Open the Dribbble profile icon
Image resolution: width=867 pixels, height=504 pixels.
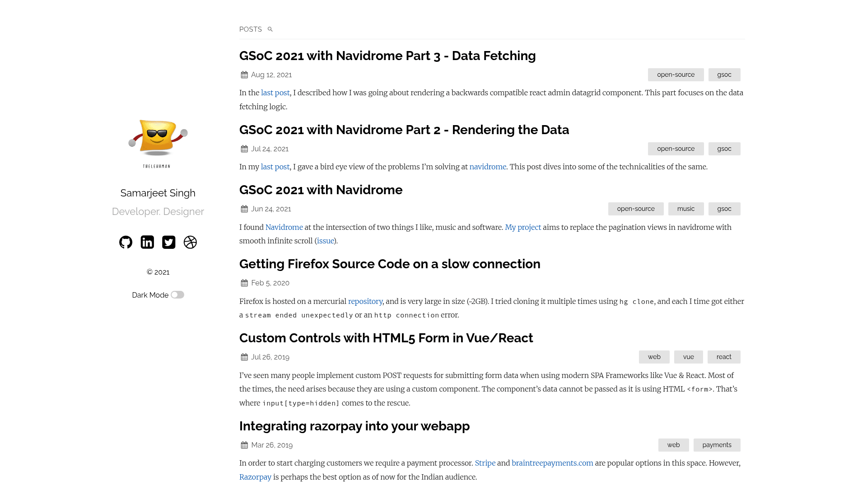coord(190,243)
